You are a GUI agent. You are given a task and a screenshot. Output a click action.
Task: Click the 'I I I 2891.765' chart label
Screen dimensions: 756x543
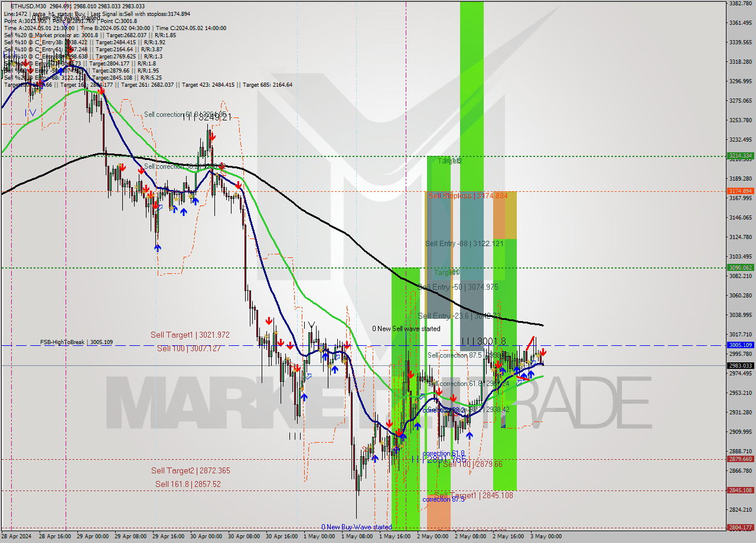(439, 459)
